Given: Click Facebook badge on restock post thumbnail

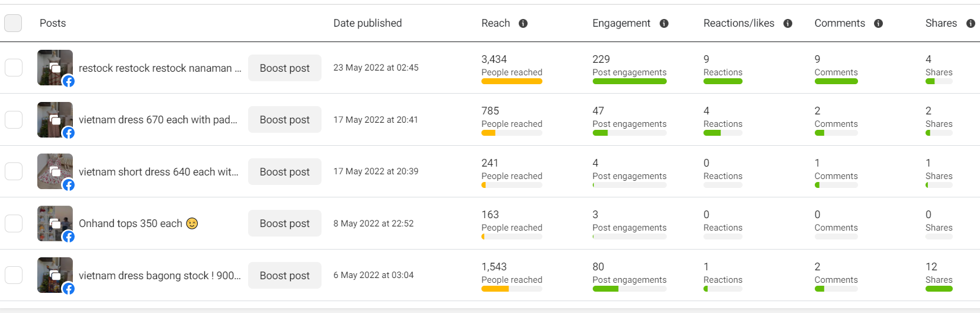Looking at the screenshot, I should pos(69,81).
